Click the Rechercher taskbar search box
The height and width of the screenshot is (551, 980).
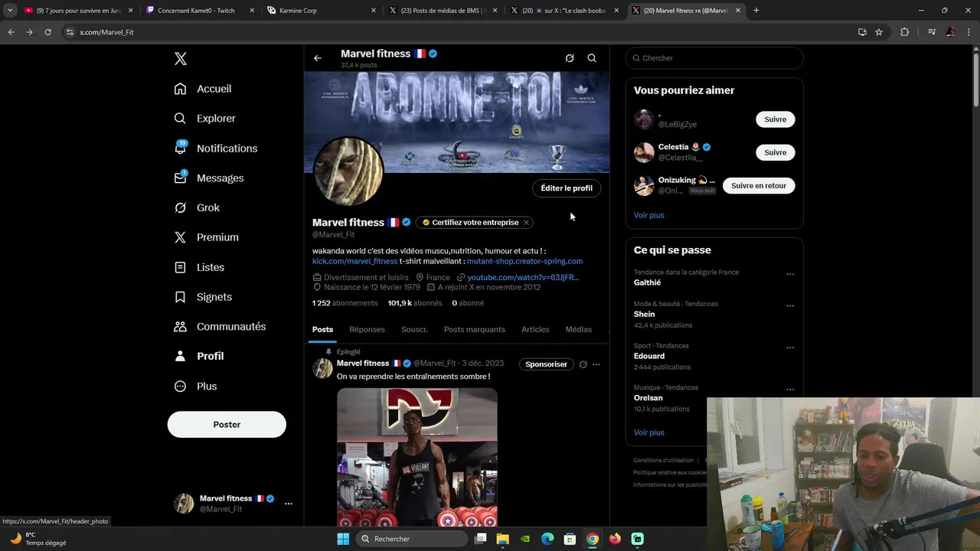pyautogui.click(x=413, y=539)
